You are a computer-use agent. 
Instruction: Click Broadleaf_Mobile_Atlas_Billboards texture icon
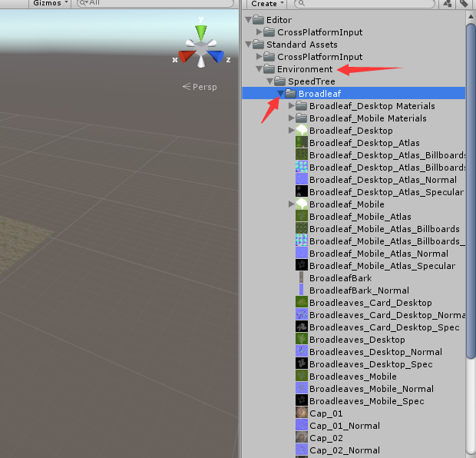click(302, 228)
